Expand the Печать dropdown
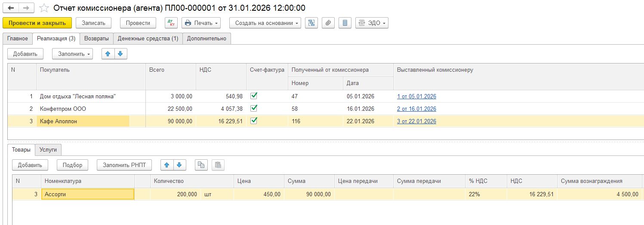 pos(201,23)
